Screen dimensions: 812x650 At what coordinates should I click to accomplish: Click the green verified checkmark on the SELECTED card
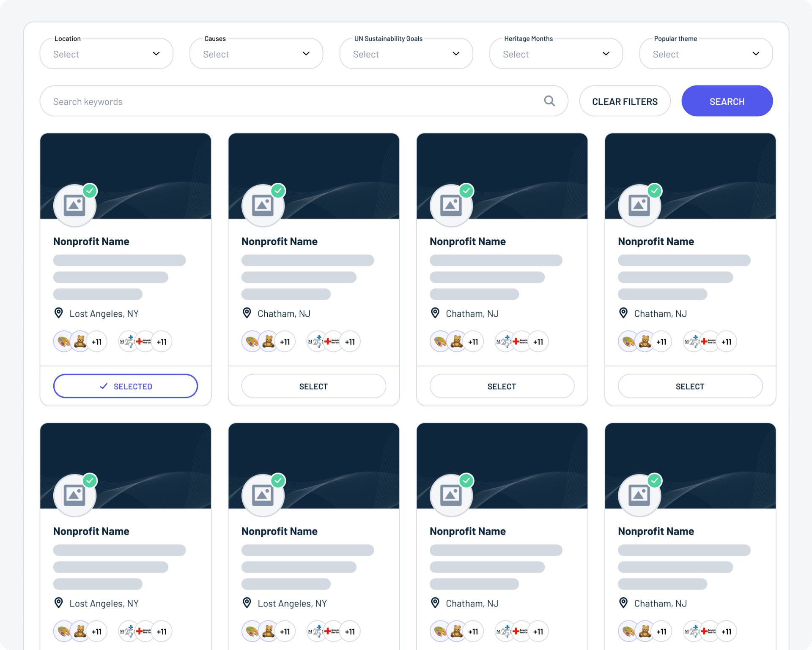90,191
